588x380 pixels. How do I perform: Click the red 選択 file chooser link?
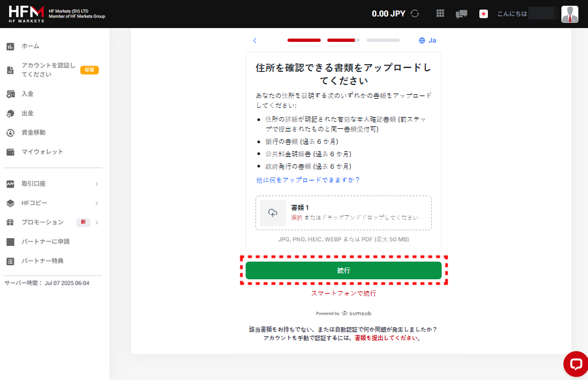[296, 217]
